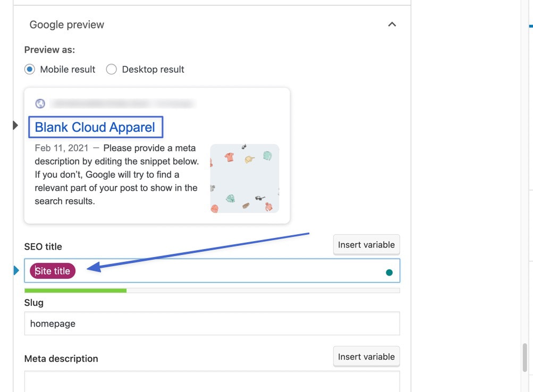This screenshot has height=392, width=533.
Task: Select the Desktop result radio button
Action: [112, 70]
